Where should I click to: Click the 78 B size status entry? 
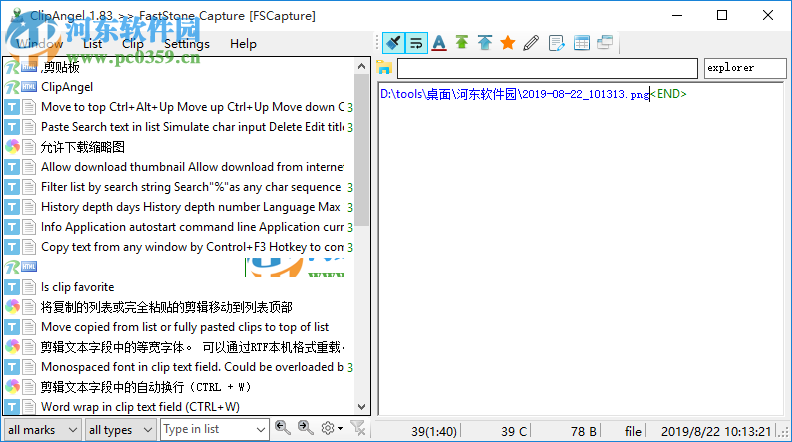pos(584,431)
